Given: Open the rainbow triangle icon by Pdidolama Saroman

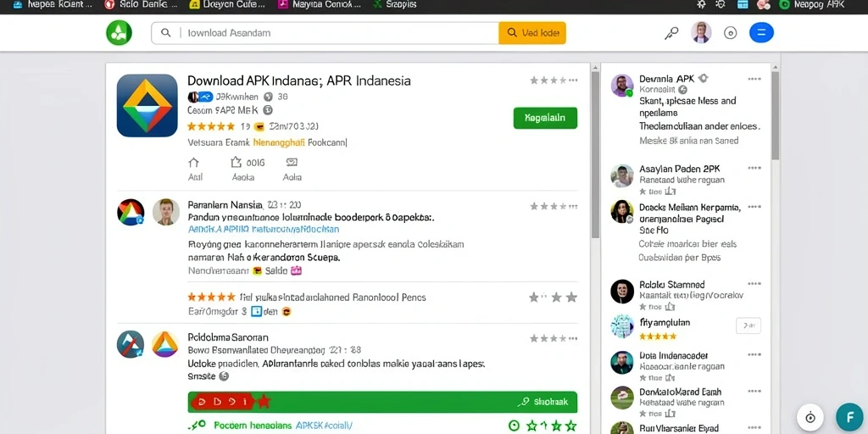Looking at the screenshot, I should pyautogui.click(x=165, y=344).
